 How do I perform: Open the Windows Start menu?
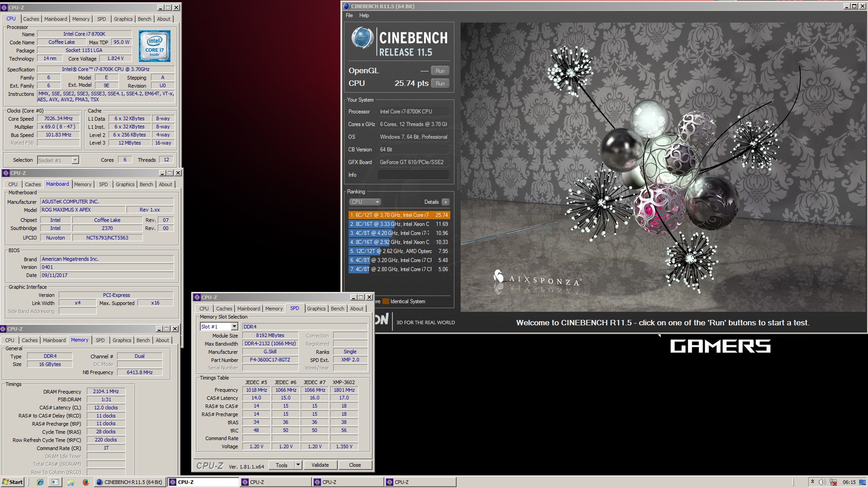pos(12,482)
